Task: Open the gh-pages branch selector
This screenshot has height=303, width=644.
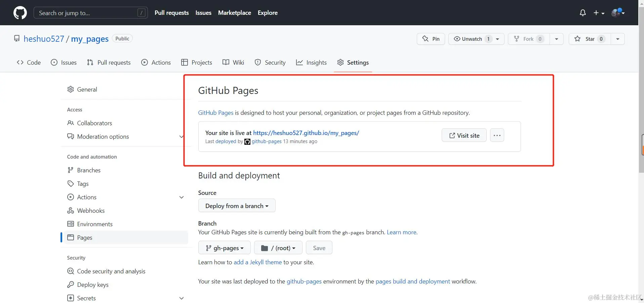Action: (x=224, y=248)
